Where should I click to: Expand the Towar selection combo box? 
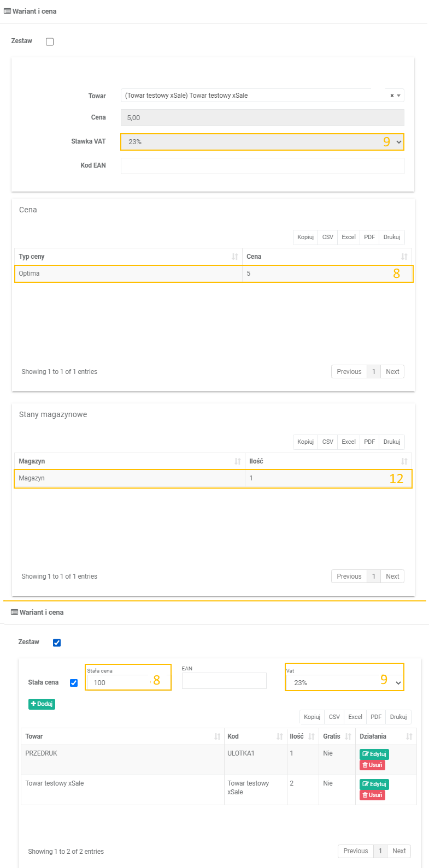pyautogui.click(x=399, y=96)
